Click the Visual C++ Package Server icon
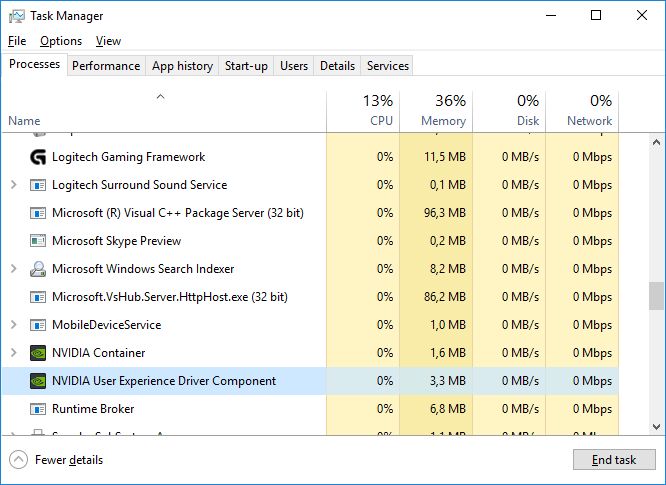The height and width of the screenshot is (485, 666). click(x=38, y=213)
